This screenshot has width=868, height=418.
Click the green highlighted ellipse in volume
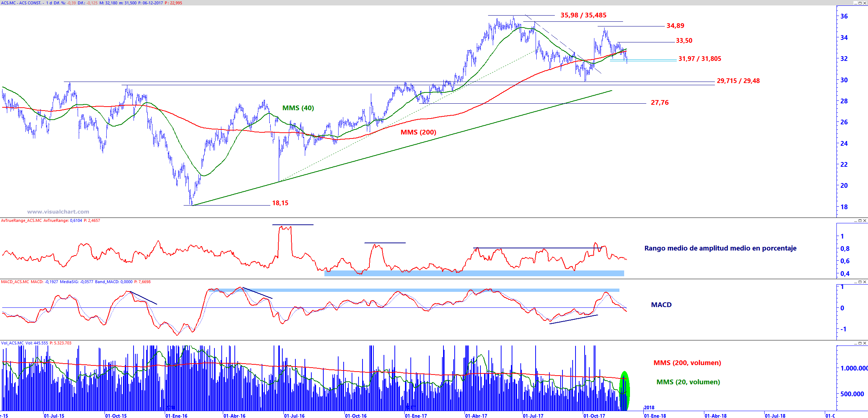click(x=624, y=391)
